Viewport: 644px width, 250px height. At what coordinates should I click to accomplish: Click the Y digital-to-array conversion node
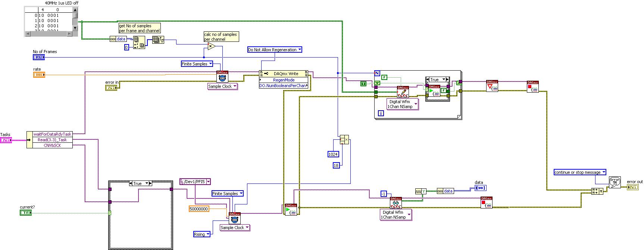point(421,191)
